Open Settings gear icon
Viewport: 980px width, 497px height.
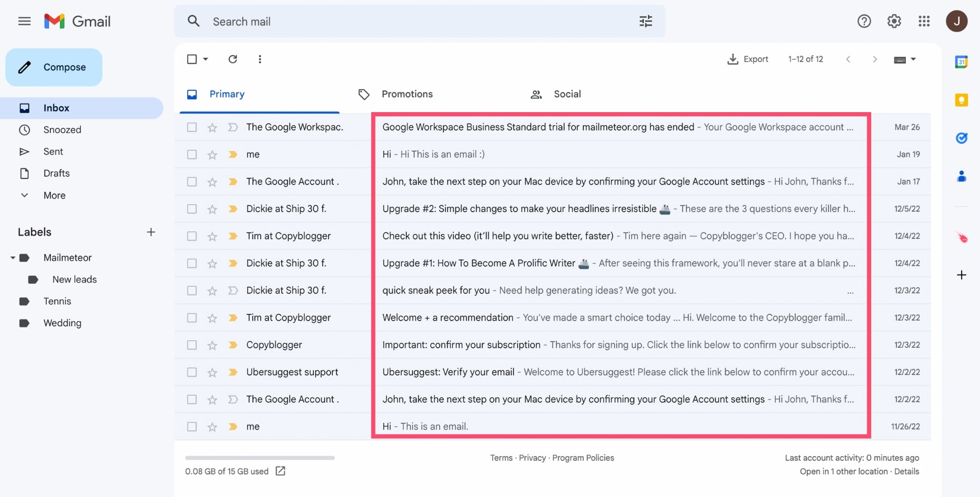(x=894, y=21)
